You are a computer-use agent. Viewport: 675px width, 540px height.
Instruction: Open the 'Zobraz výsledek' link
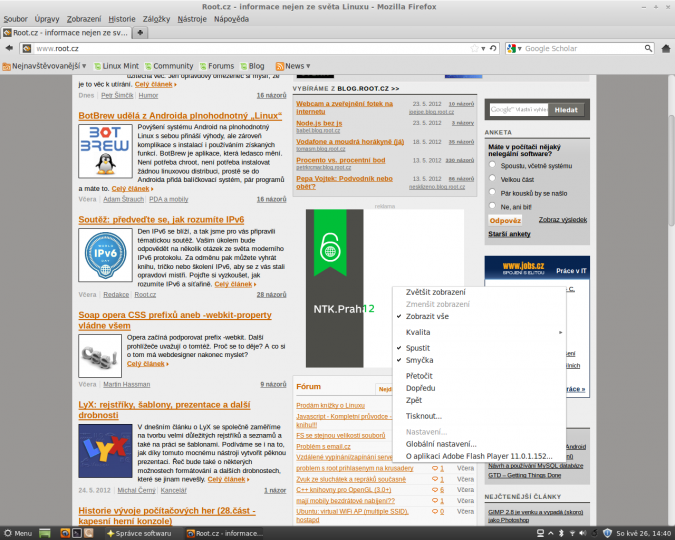tap(563, 220)
